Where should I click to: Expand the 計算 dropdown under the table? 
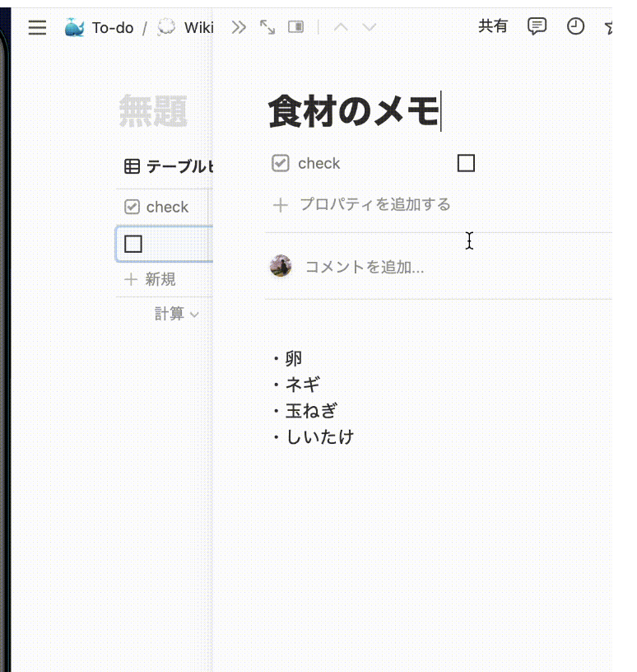pos(176,314)
